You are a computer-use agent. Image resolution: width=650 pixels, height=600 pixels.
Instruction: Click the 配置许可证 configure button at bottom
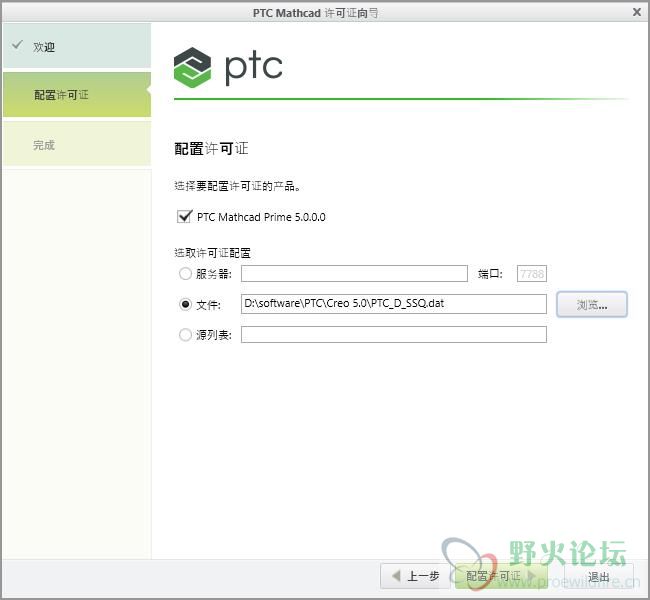(501, 576)
